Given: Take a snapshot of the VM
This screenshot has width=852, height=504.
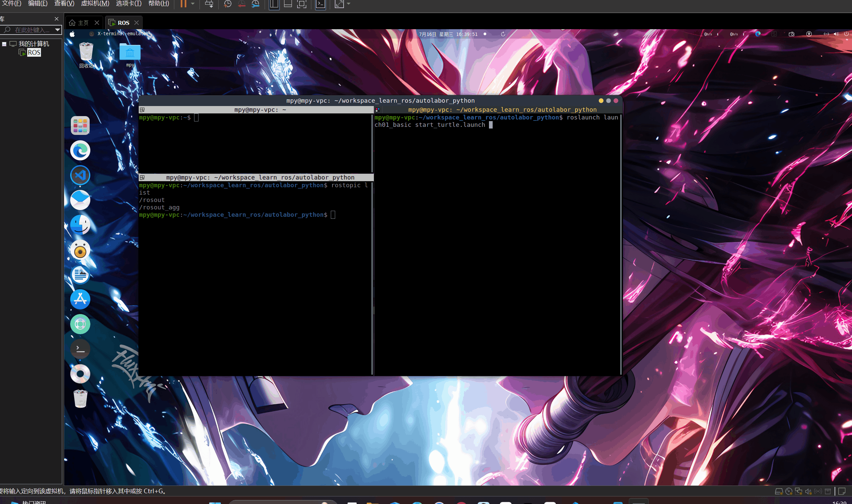Looking at the screenshot, I should (x=227, y=4).
